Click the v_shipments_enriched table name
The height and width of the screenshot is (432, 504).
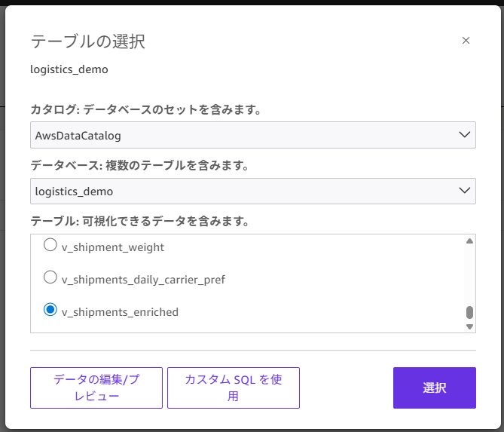[x=120, y=312]
